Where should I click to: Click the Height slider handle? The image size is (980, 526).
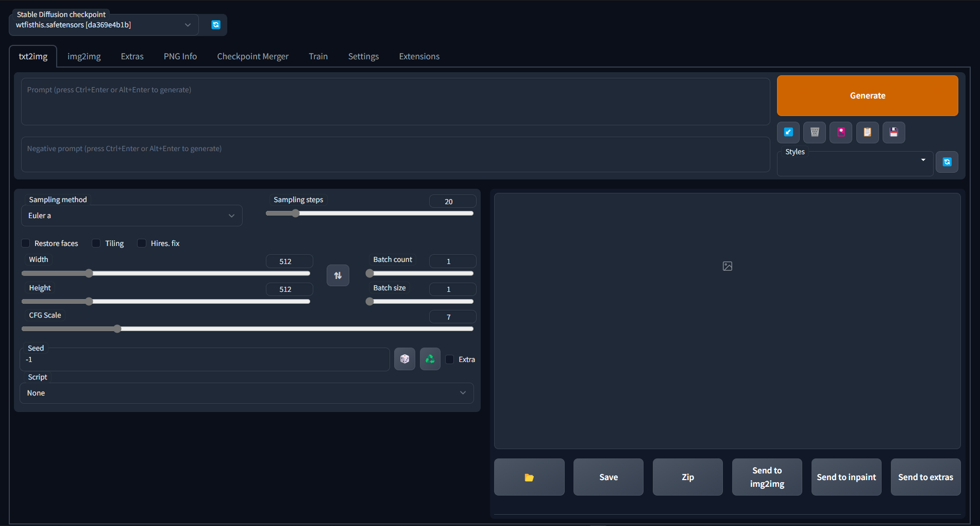pos(89,301)
